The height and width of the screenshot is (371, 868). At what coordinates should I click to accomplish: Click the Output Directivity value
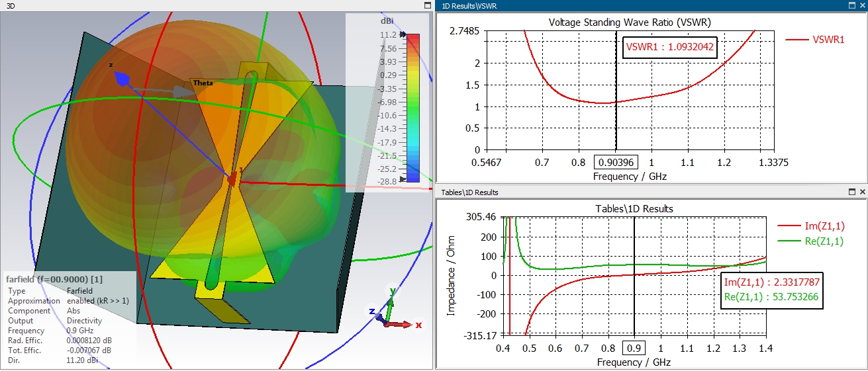85,321
